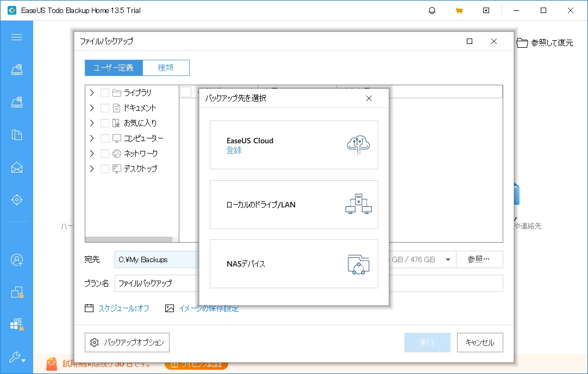Screen dimensions: 588x374
Task: Click the trial gift bag icon
Action: coord(52,364)
